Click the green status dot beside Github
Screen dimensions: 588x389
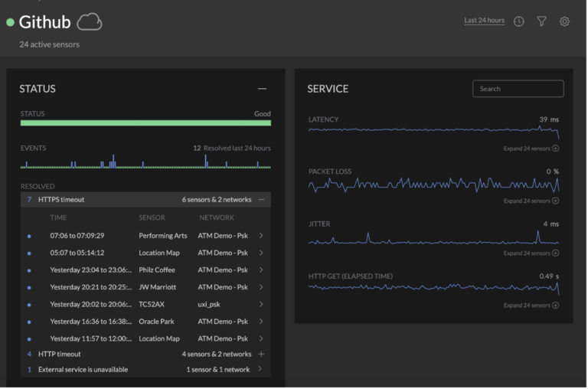10,23
